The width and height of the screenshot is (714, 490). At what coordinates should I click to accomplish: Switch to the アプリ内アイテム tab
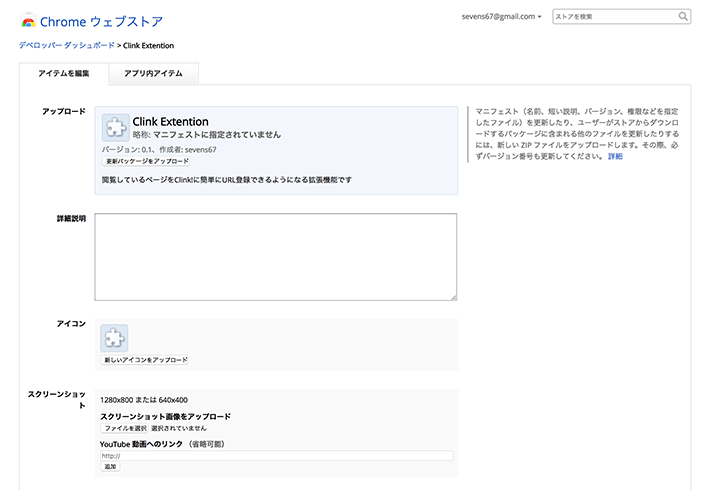point(153,73)
